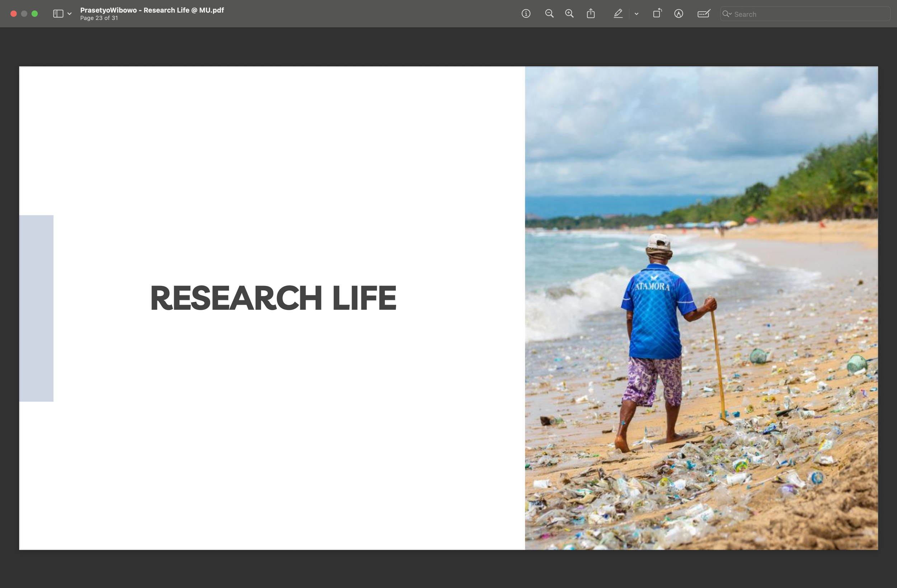Click the PDF document title in titlebar
The height and width of the screenshot is (588, 897).
point(152,10)
